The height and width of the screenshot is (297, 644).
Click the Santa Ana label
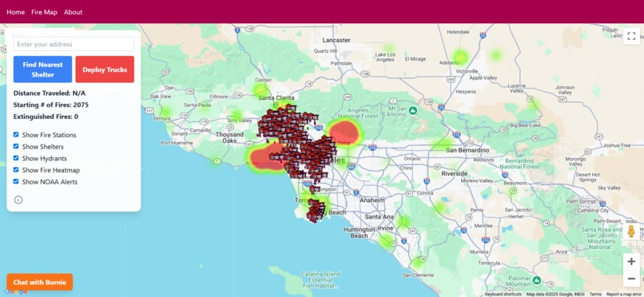[380, 216]
